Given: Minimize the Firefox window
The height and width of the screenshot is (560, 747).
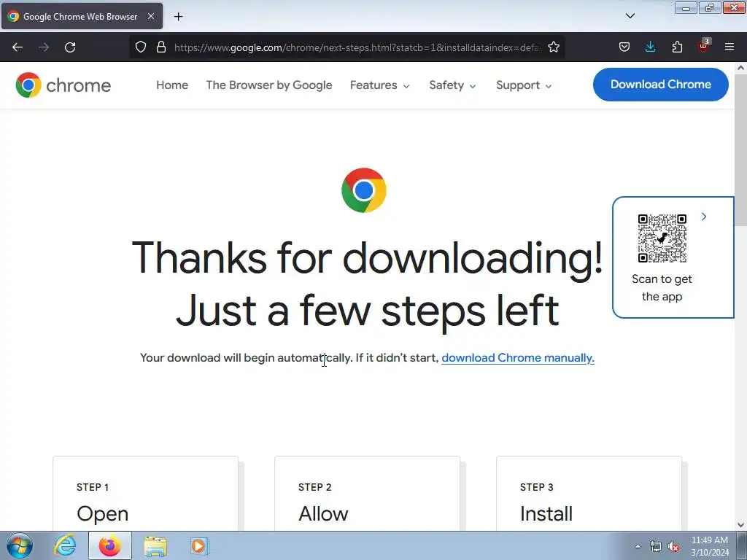Looking at the screenshot, I should (686, 7).
